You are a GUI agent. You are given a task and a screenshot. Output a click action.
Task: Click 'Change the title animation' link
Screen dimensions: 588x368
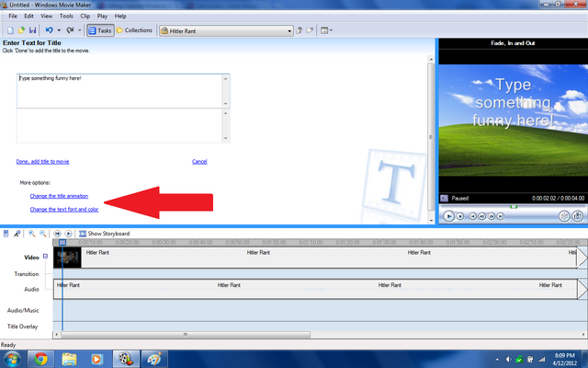[x=59, y=196]
